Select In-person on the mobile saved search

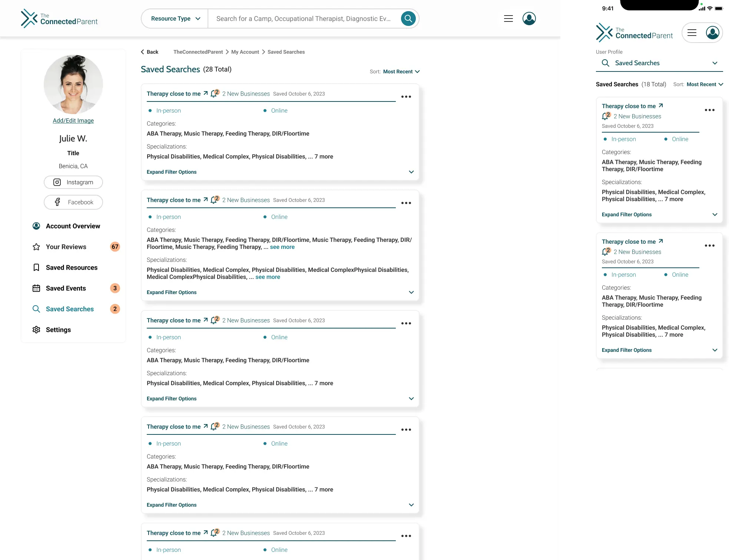[x=623, y=139]
